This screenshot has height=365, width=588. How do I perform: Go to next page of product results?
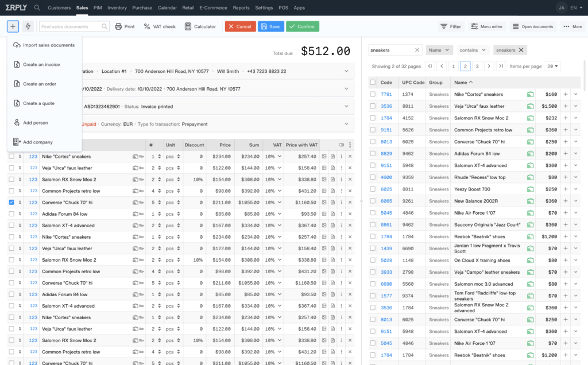pyautogui.click(x=489, y=66)
